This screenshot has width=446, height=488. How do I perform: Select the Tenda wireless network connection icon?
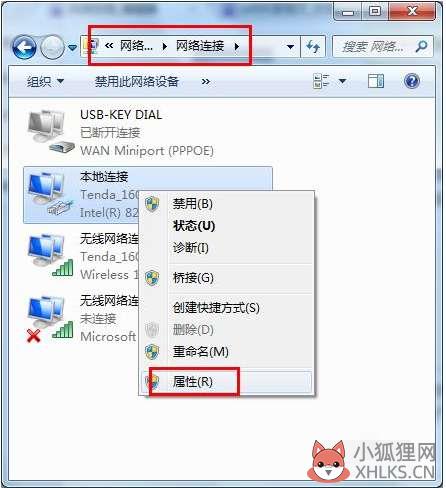coord(50,256)
